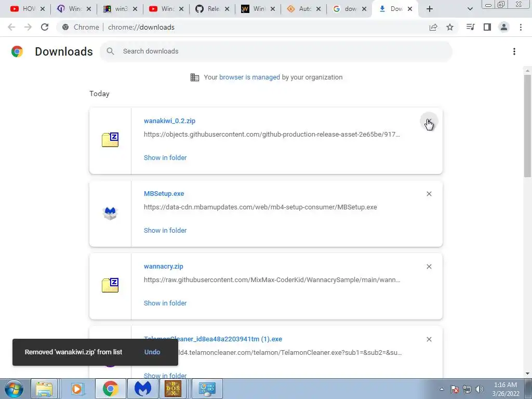This screenshot has width=532, height=399.
Task: Open Chrome's three-dot menu
Action: tap(521, 27)
